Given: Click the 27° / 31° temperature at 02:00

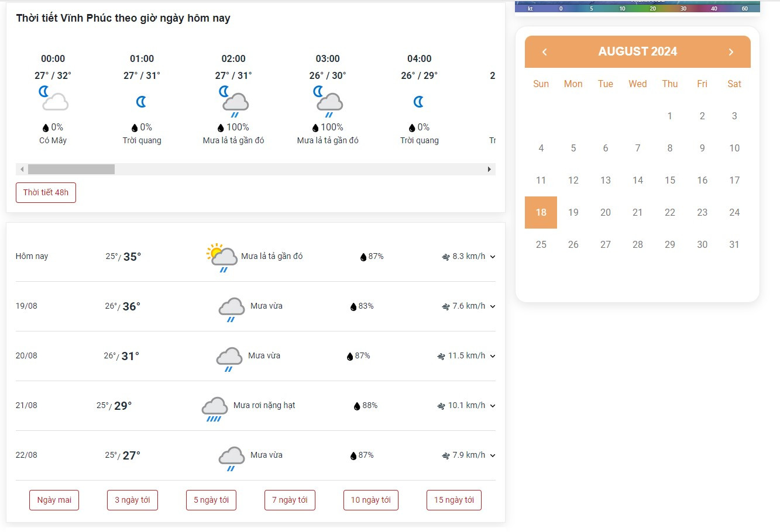Looking at the screenshot, I should (x=233, y=75).
